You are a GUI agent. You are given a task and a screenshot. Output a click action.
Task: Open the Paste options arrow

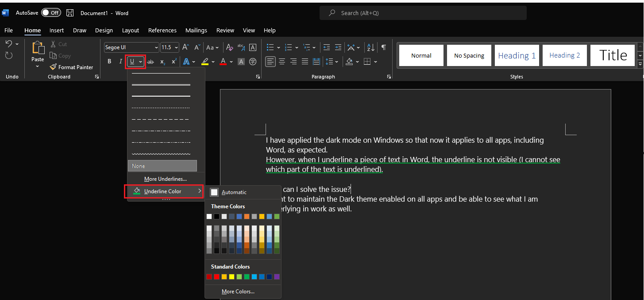point(38,66)
